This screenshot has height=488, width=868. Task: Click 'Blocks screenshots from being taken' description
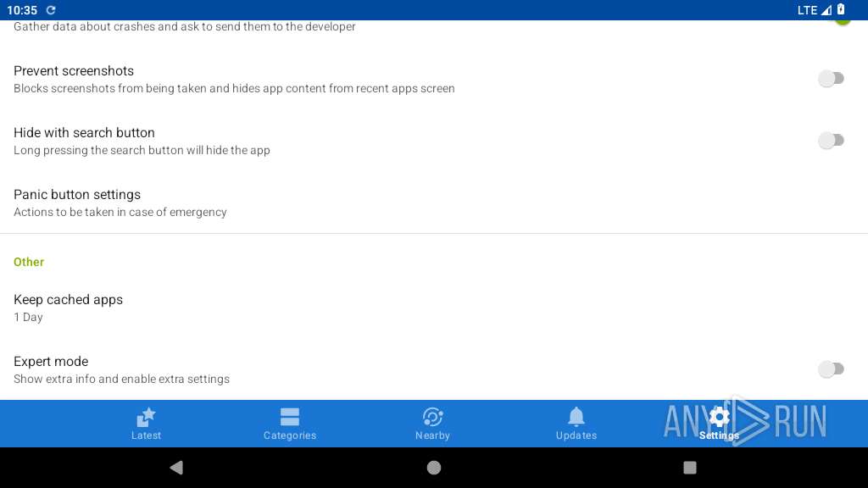point(234,88)
